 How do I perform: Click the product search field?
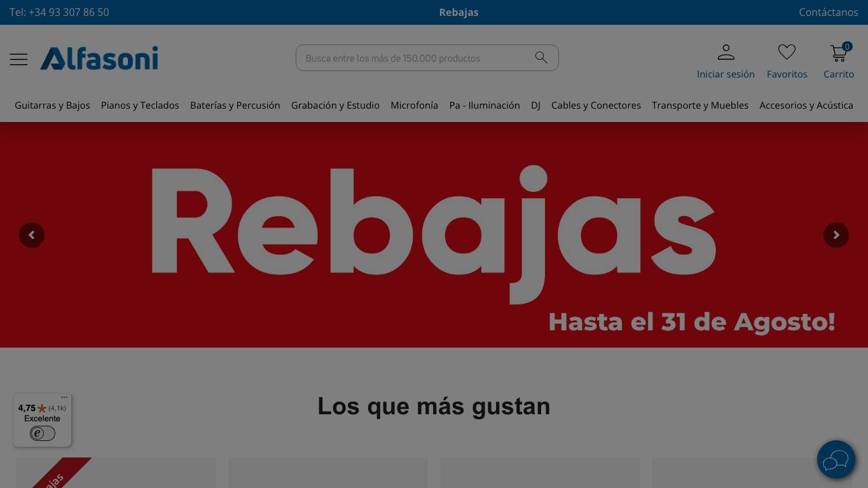click(x=427, y=58)
